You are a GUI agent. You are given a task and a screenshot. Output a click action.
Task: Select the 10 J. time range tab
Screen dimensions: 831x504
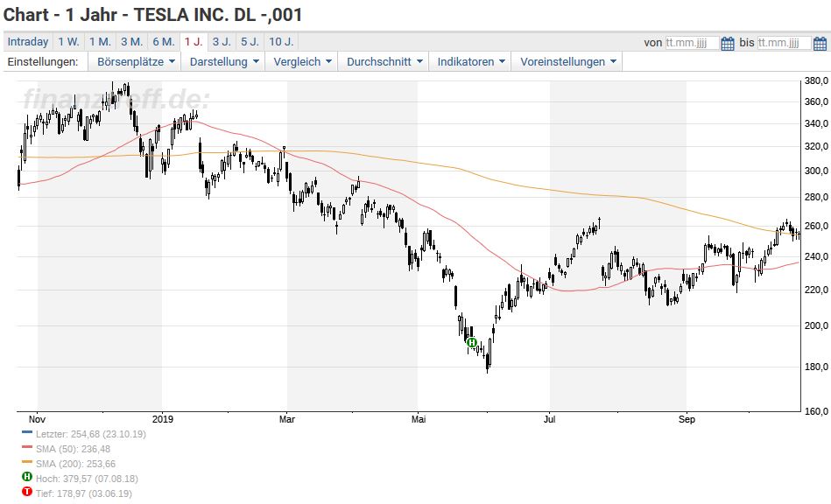click(x=281, y=42)
